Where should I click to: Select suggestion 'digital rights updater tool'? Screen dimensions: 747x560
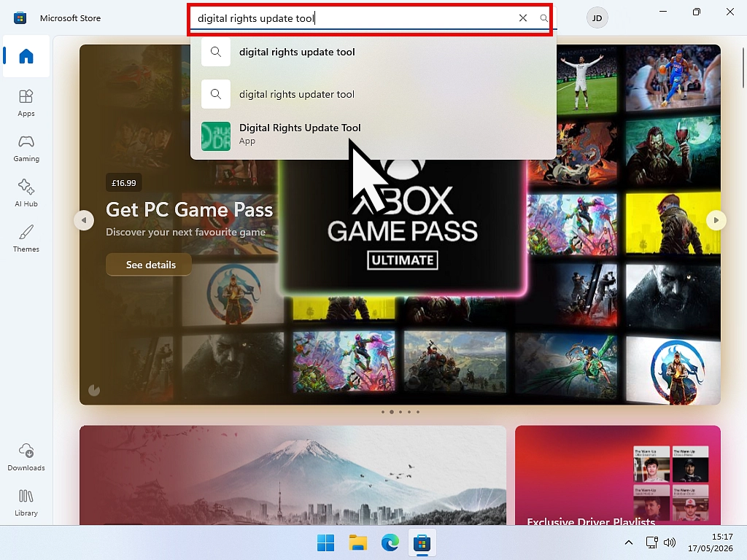[x=373, y=94]
